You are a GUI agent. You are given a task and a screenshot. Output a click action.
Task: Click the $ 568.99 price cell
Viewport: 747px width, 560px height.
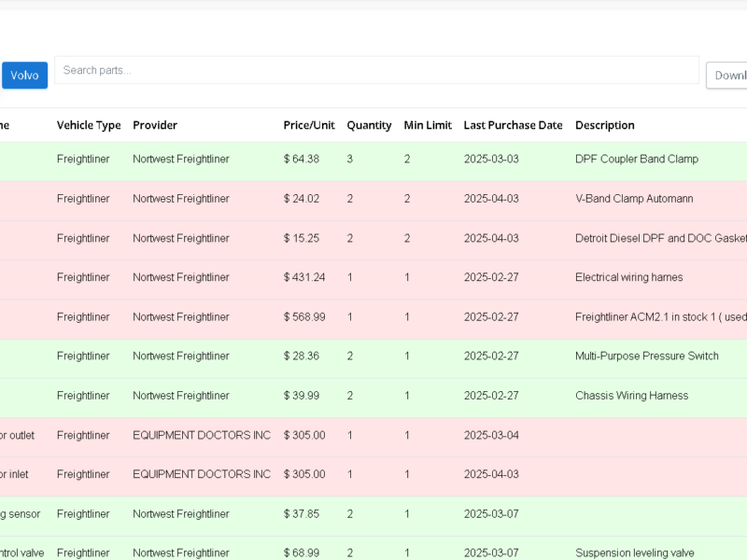[x=304, y=316]
